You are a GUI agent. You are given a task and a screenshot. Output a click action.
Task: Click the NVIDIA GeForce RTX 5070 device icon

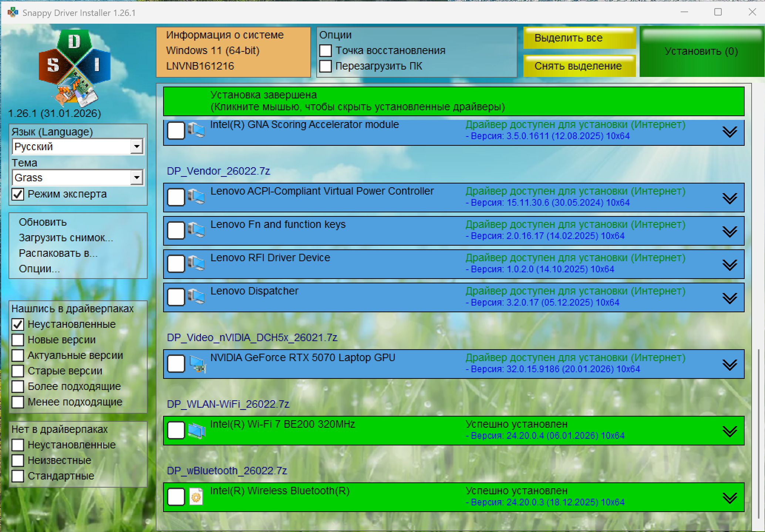pos(197,364)
